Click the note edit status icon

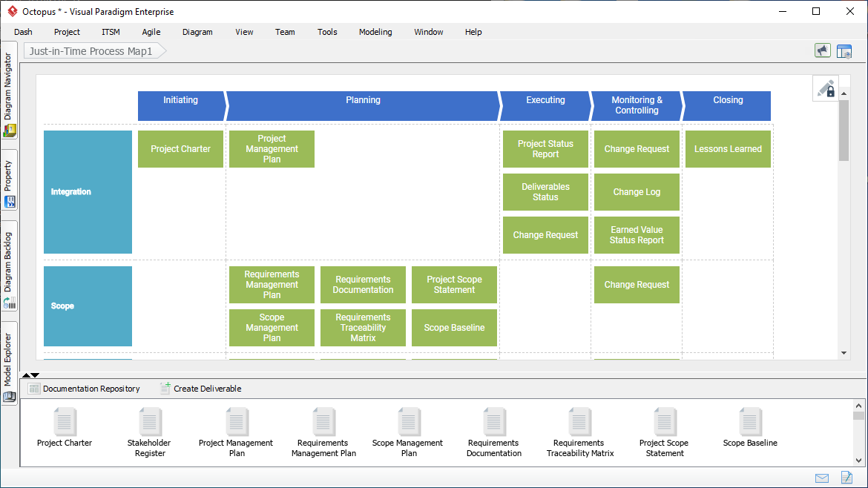pyautogui.click(x=846, y=478)
